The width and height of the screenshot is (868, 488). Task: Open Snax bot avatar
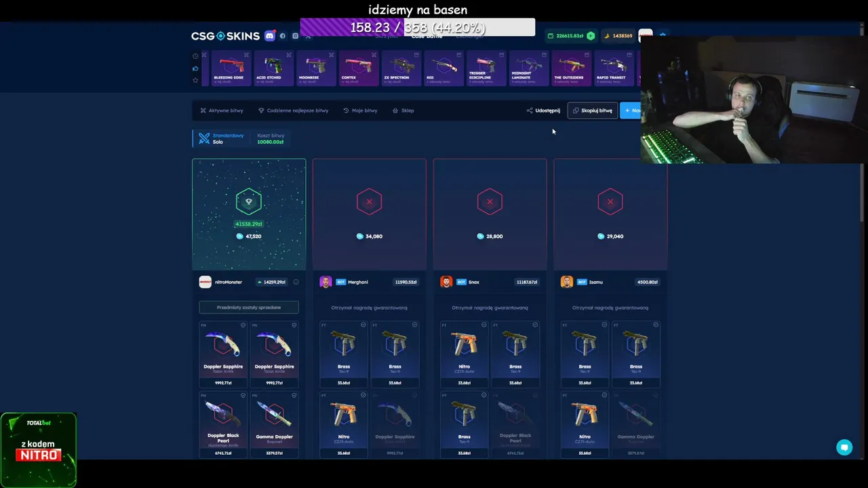pyautogui.click(x=446, y=282)
